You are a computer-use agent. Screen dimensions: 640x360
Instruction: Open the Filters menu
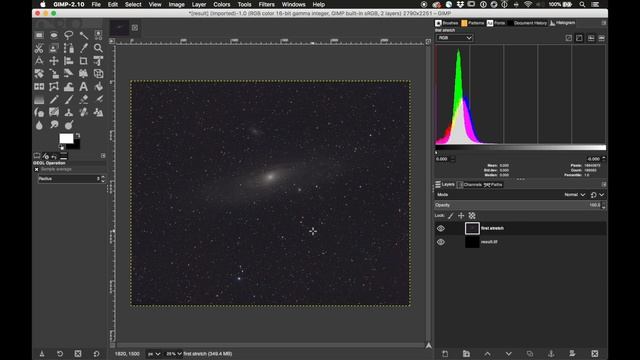click(266, 4)
